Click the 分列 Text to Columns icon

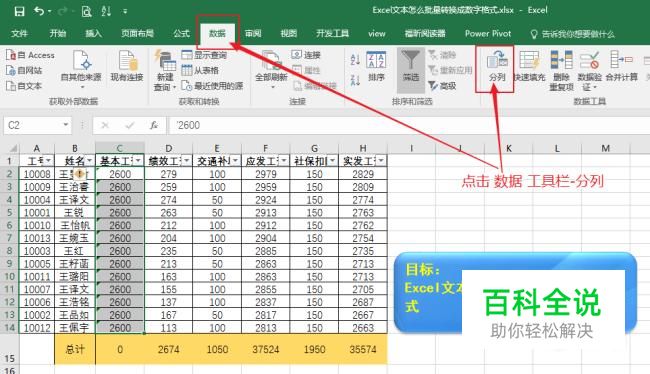coord(497,60)
